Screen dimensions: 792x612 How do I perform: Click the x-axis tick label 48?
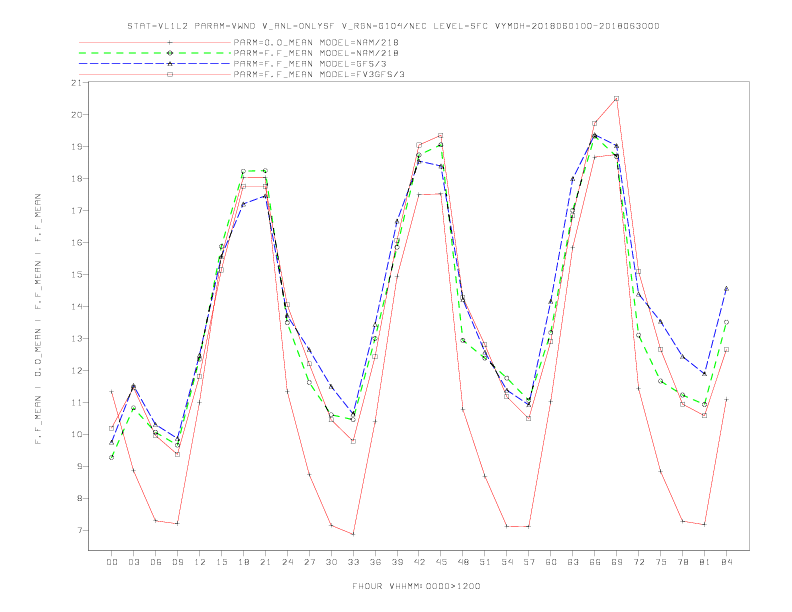click(463, 562)
